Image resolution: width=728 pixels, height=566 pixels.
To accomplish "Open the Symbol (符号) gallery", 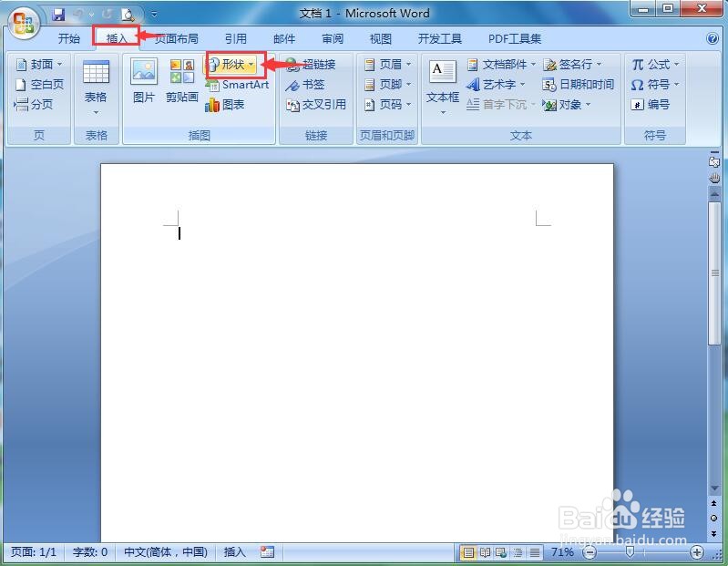I will tap(654, 85).
